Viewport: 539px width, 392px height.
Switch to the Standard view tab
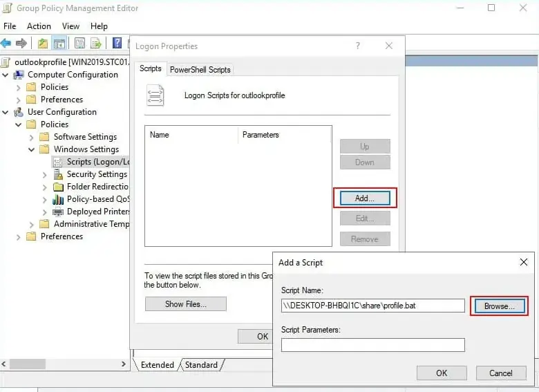coord(201,365)
